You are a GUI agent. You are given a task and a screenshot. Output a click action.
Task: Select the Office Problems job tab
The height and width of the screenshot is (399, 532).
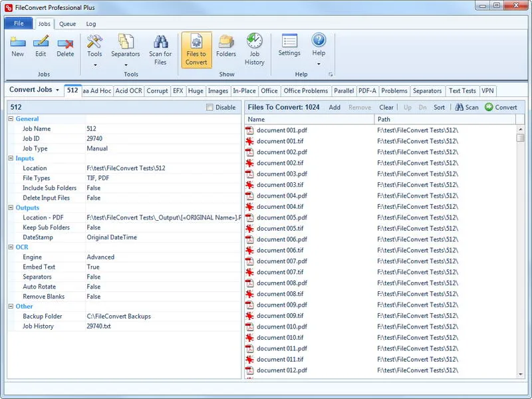tap(306, 91)
